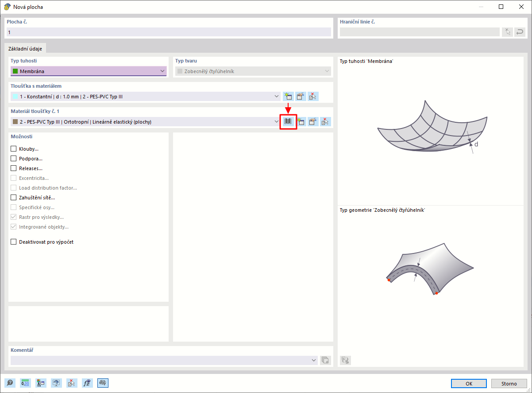
Task: Open the Komentář dropdown arrow
Action: (314, 360)
